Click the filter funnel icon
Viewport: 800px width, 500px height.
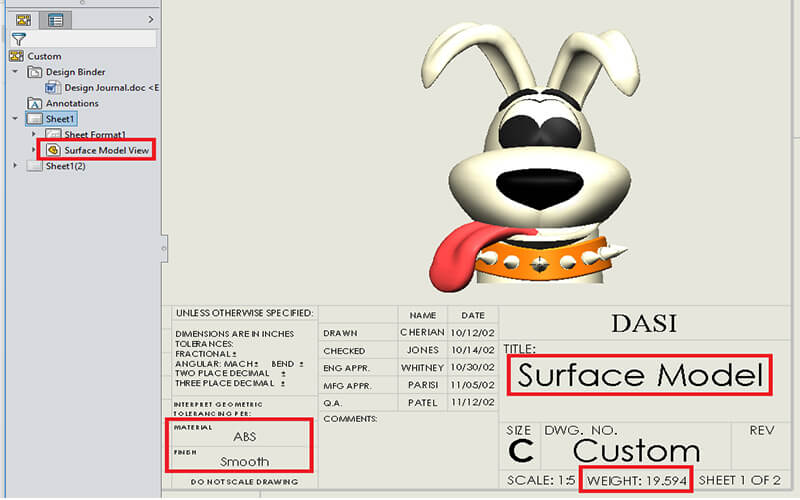coord(18,39)
